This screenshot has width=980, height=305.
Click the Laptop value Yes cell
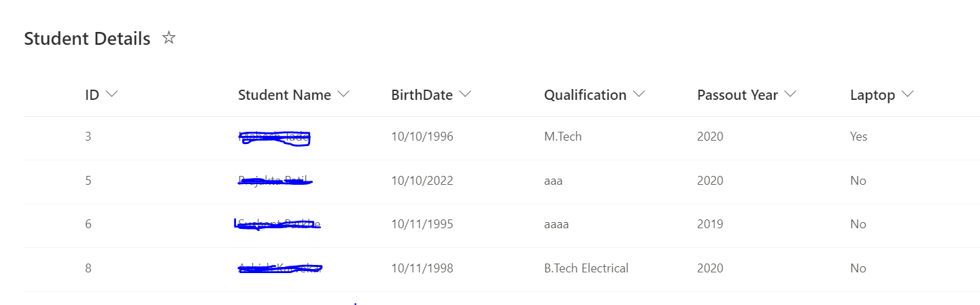(859, 137)
